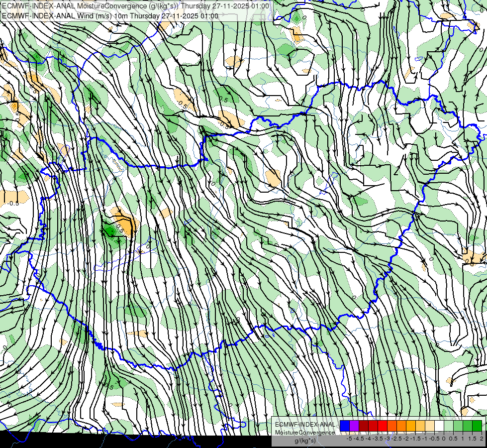Select the dark maroon-red legend swatch

(364, 426)
